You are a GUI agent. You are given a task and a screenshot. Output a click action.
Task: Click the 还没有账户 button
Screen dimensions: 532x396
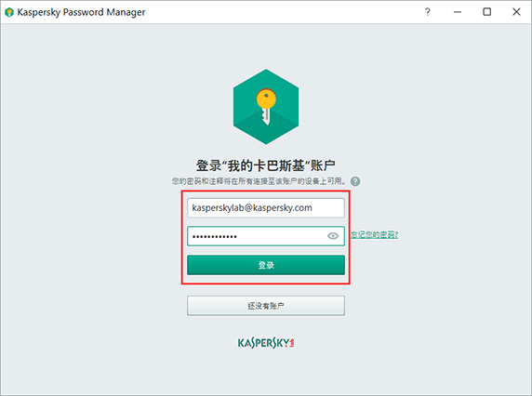(x=266, y=306)
